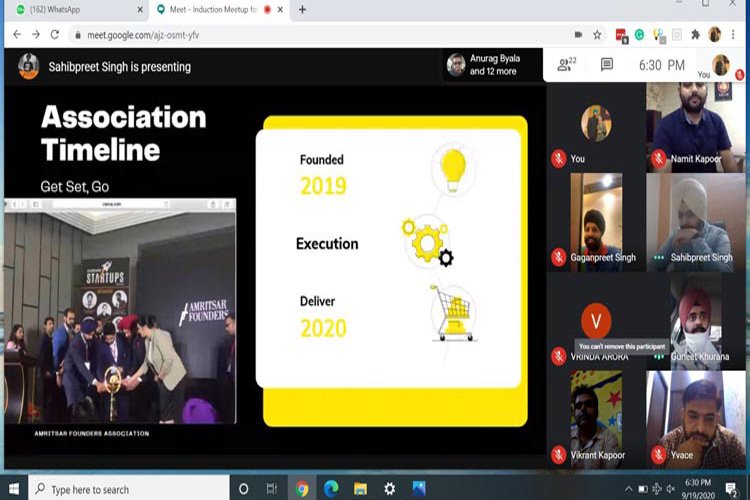Click the browser forward arrow
750x500 pixels.
click(36, 34)
